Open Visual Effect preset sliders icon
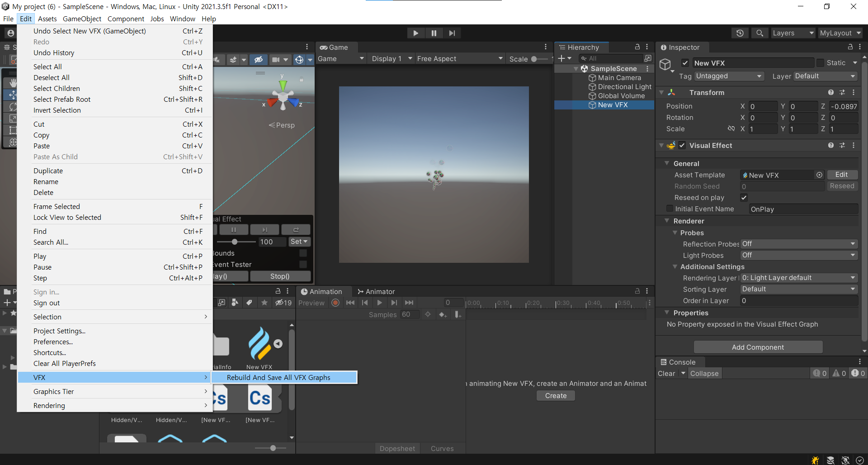Screen dimensions: 868x465 pos(842,145)
